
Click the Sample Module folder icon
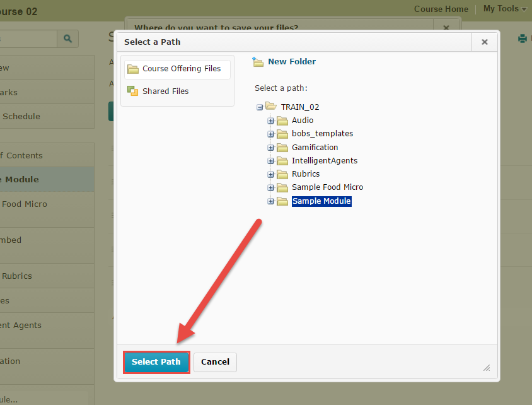[282, 201]
